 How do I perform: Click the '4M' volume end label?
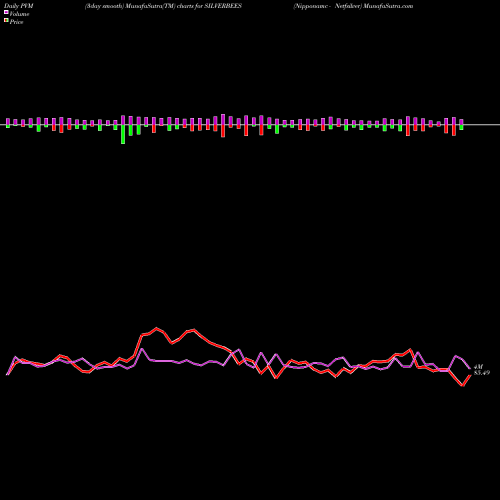[x=478, y=367]
